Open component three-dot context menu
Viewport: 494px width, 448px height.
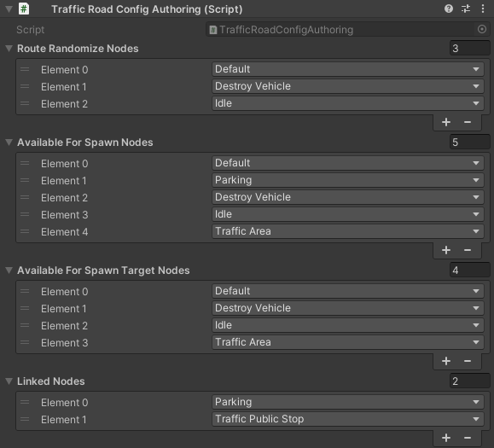click(x=483, y=9)
